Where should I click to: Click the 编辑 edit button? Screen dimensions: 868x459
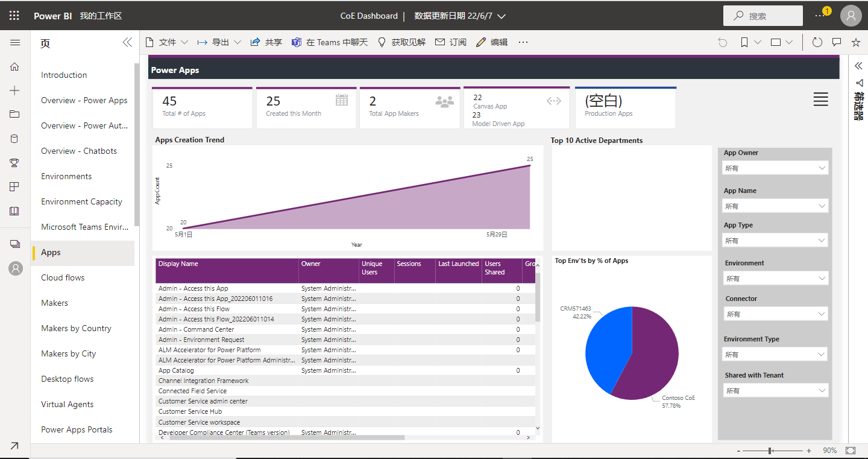coord(492,42)
